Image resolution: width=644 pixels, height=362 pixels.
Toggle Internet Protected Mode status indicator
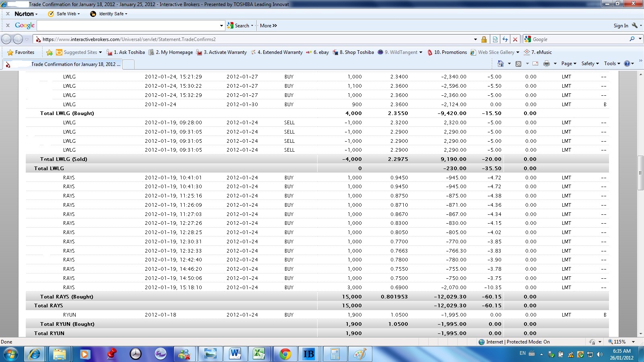coord(514,342)
